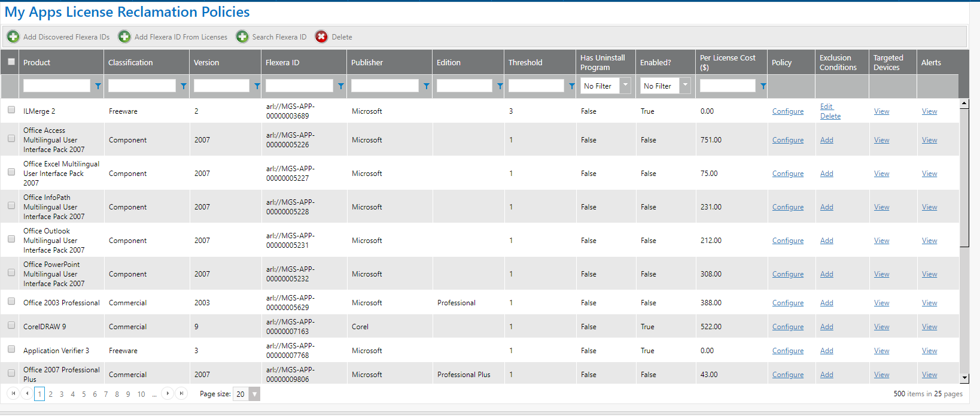Viewport: 980px width, 416px height.
Task: Click the red Delete icon
Action: (322, 37)
